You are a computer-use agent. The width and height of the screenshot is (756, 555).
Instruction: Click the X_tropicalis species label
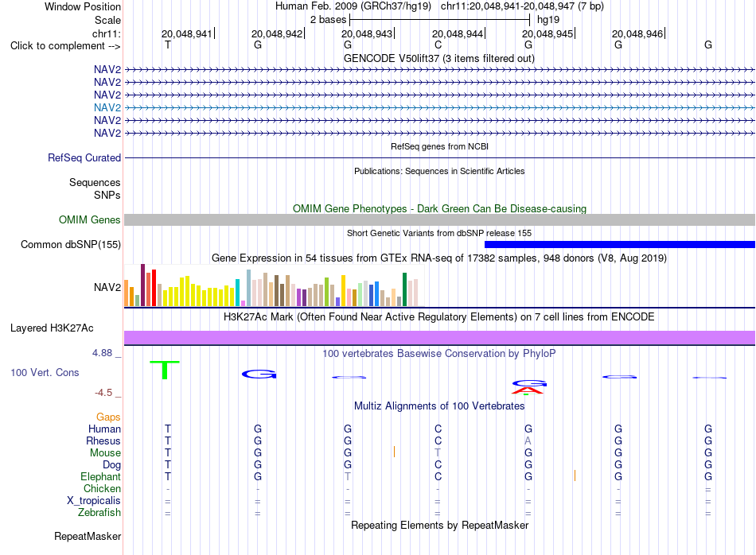pyautogui.click(x=94, y=501)
